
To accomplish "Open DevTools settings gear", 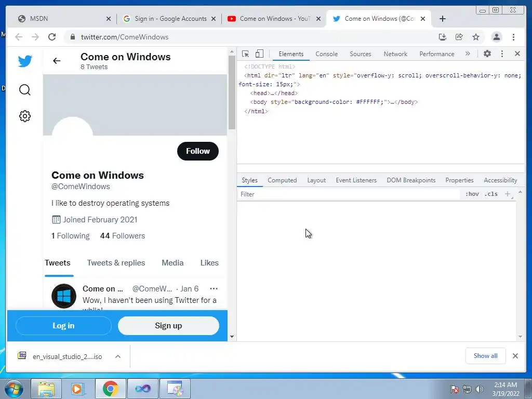I will [x=487, y=54].
